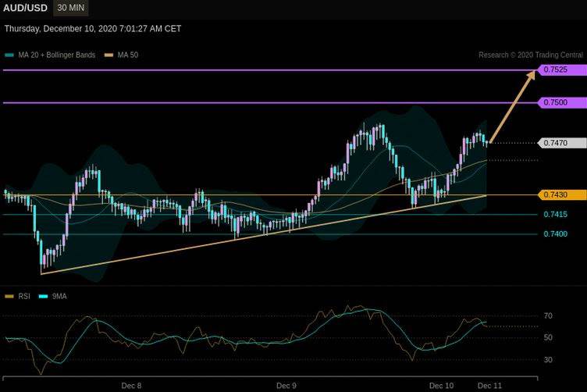Select the 9MA indicator legend label

tap(59, 297)
